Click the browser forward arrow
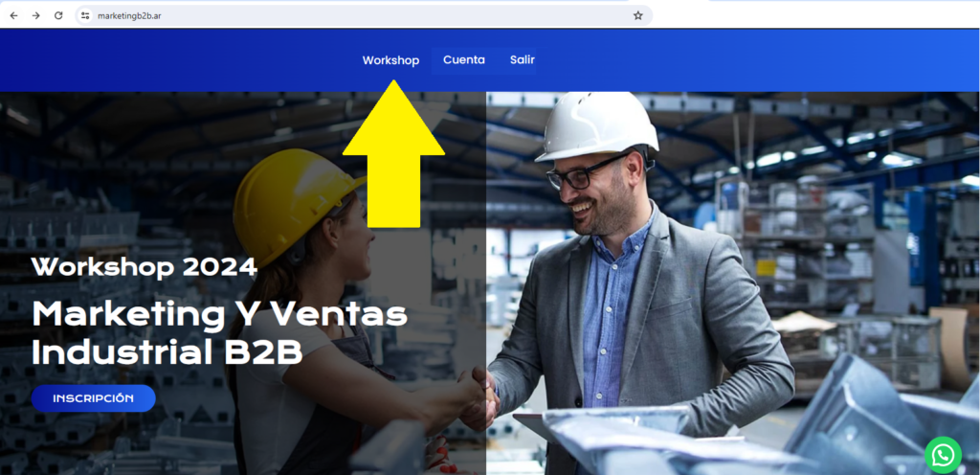The image size is (980, 475). pyautogui.click(x=36, y=15)
